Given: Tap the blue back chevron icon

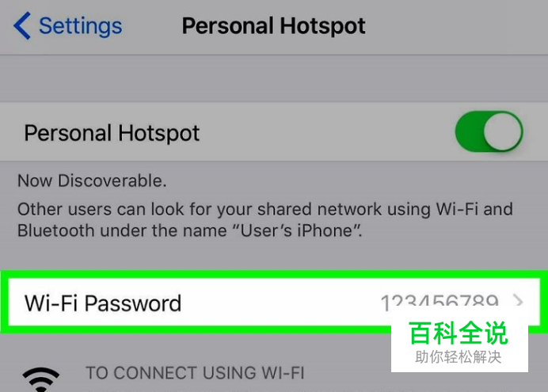Looking at the screenshot, I should [x=22, y=25].
